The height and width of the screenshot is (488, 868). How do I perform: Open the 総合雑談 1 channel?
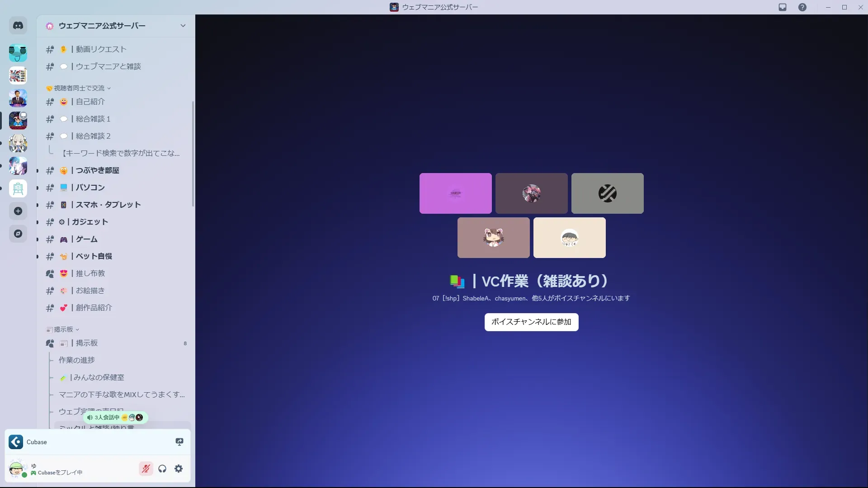tap(93, 119)
